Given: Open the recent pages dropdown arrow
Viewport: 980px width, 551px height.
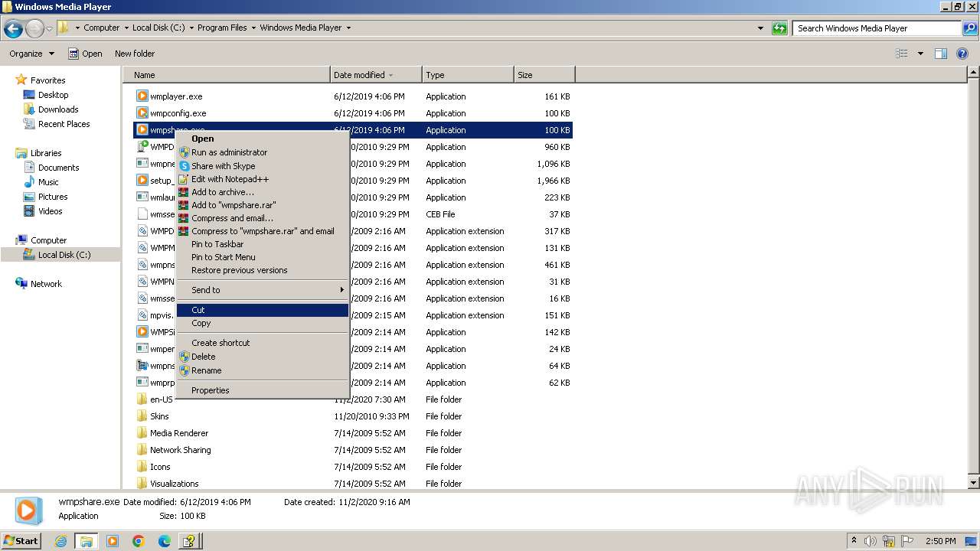Looking at the screenshot, I should click(50, 28).
